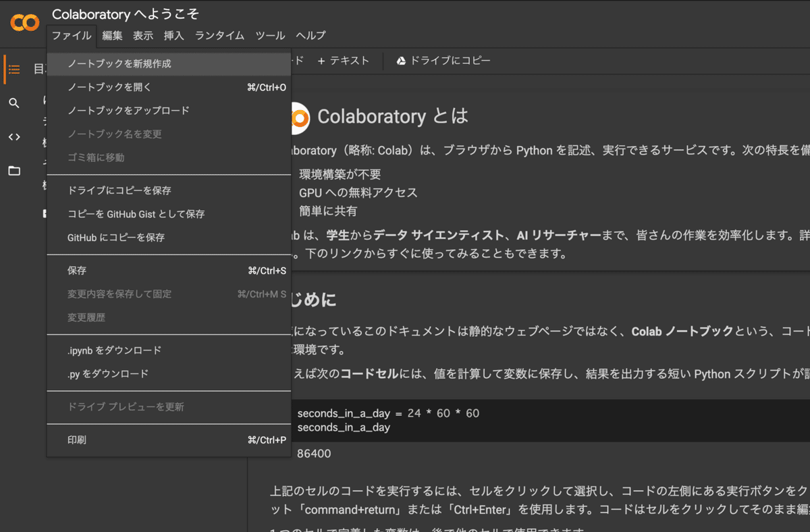The width and height of the screenshot is (810, 532).
Task: Click the ドライブにコピー toolbar button
Action: tap(443, 61)
